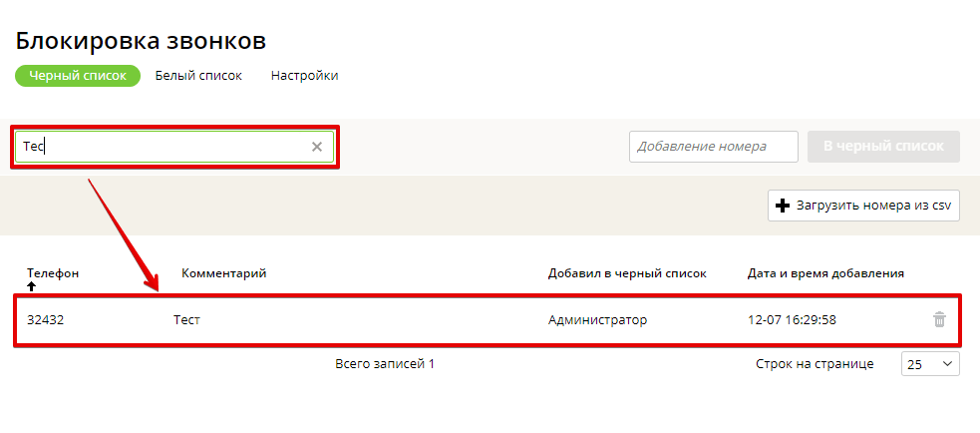Switch to the Белый список tab
The height and width of the screenshot is (433, 980).
pos(198,76)
